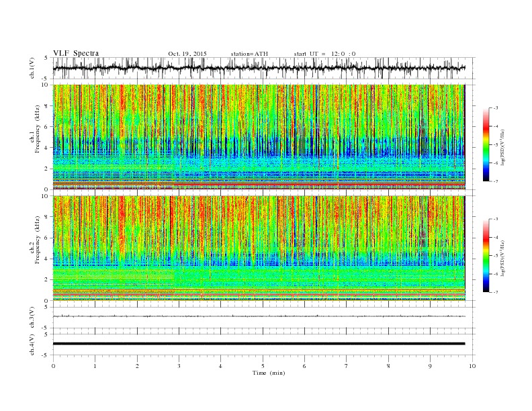Click the ch.2 spectrogram color scale bar
Image resolution: width=532 pixels, height=411 pixels.
(486, 256)
